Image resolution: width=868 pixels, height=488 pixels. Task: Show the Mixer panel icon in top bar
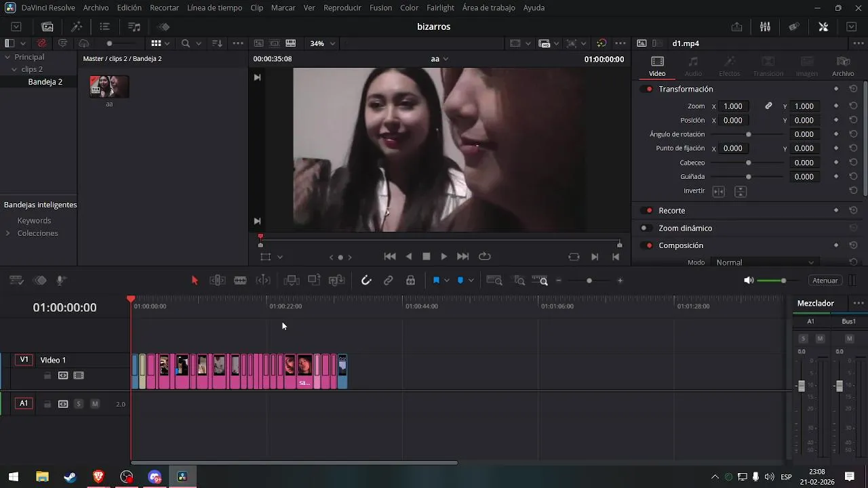click(765, 26)
